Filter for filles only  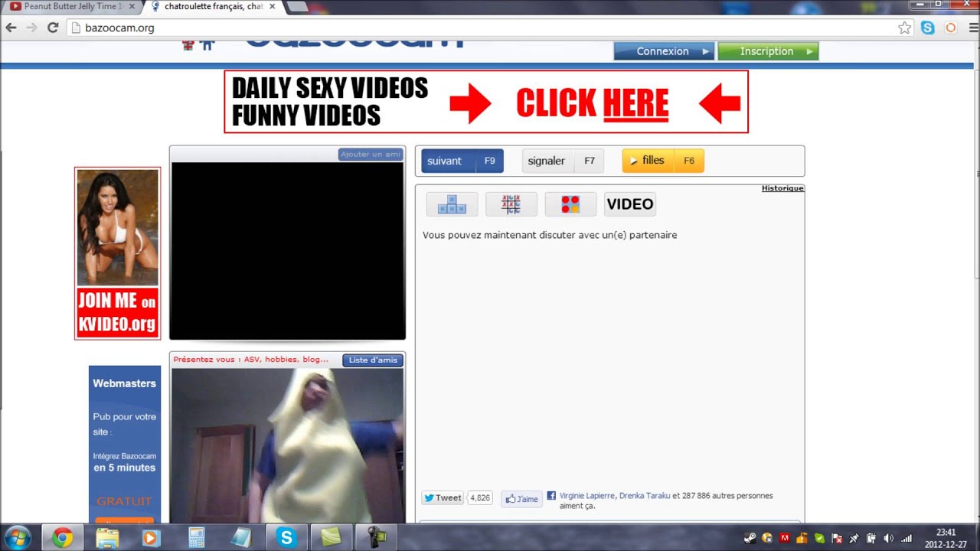[663, 161]
